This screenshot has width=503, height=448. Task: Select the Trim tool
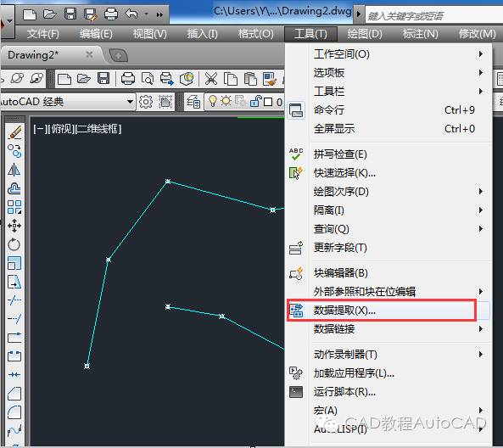(14, 300)
